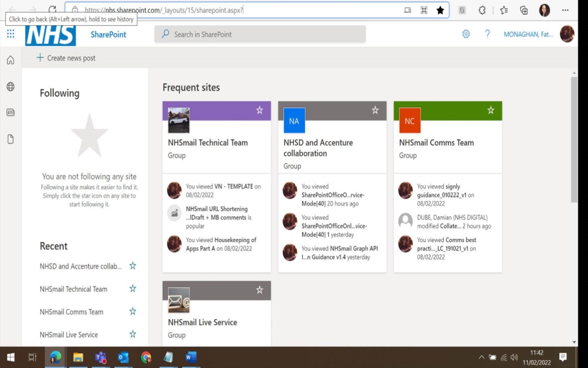Click the NHS logo
Image resolution: width=588 pixels, height=368 pixels.
pos(51,34)
